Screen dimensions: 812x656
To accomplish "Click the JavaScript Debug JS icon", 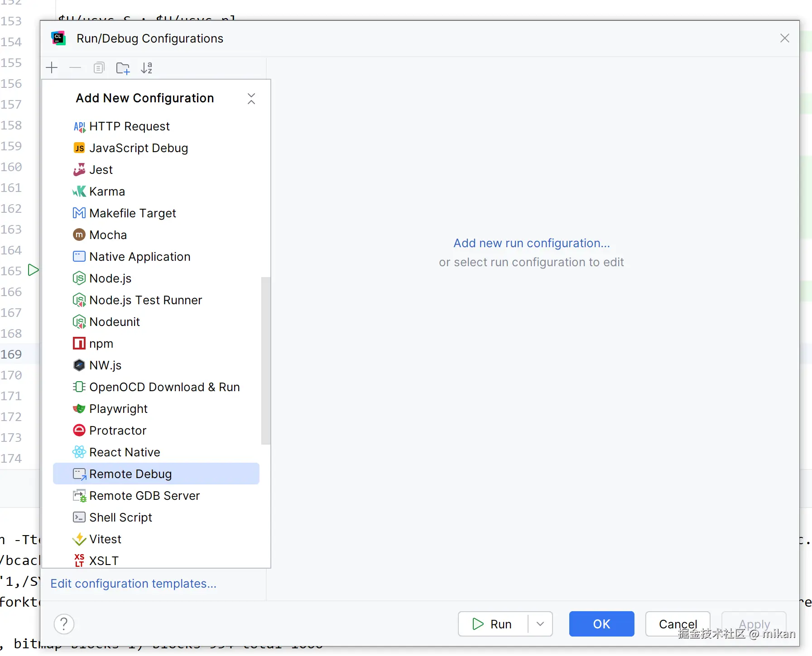I will pyautogui.click(x=79, y=148).
